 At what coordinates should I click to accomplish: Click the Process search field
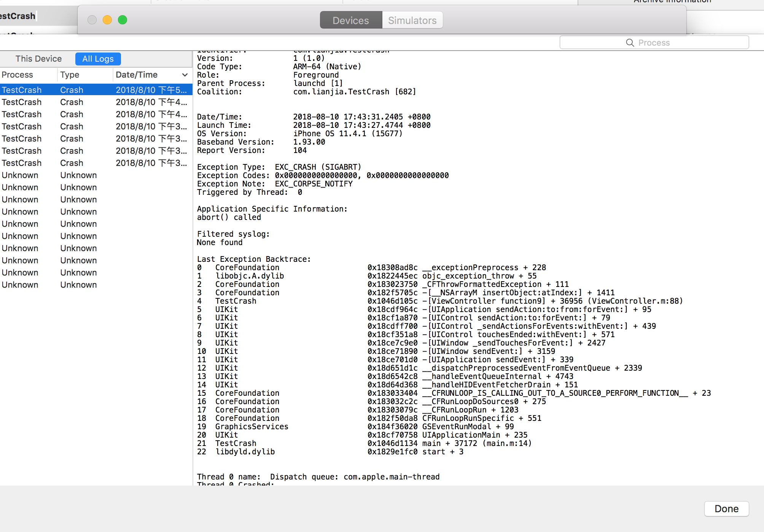pos(654,43)
